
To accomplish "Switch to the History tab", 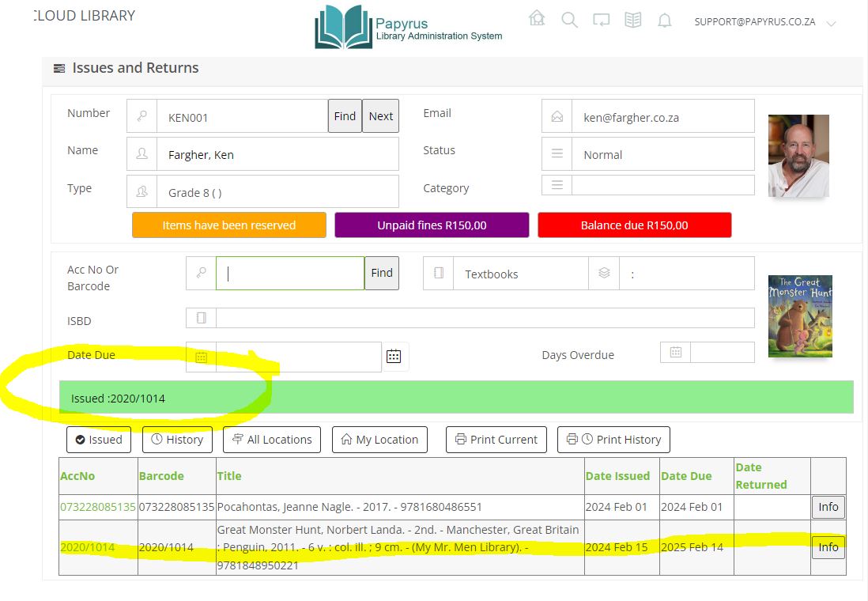I will pos(177,440).
